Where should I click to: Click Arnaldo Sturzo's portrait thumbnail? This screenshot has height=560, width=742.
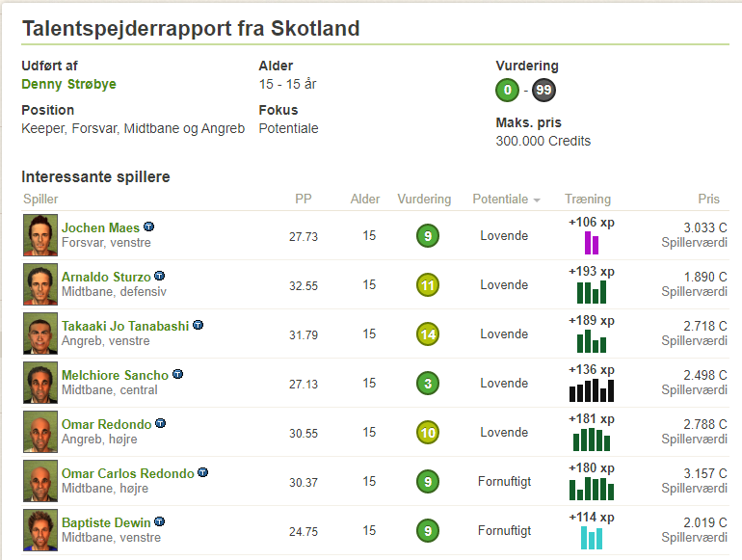tap(40, 284)
